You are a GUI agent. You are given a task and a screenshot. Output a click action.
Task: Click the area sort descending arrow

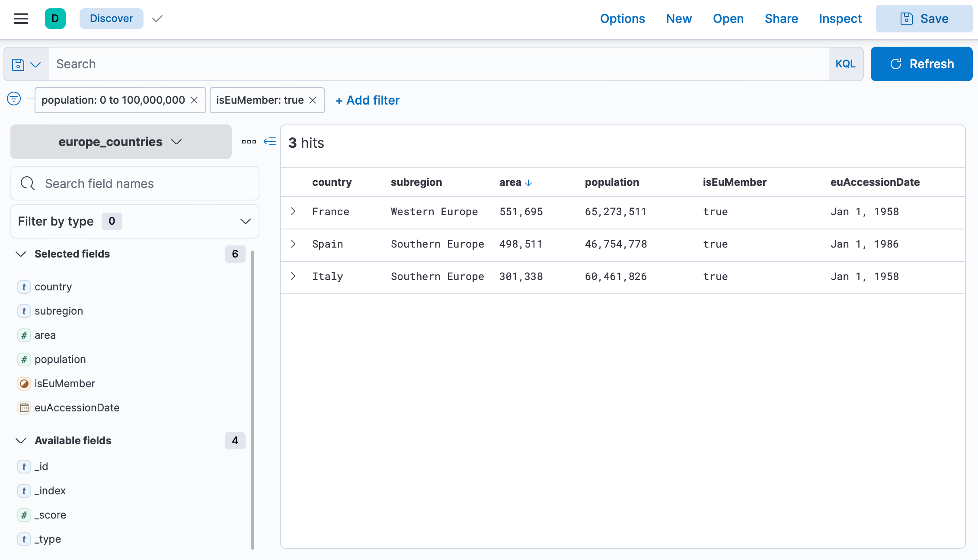[x=528, y=183]
